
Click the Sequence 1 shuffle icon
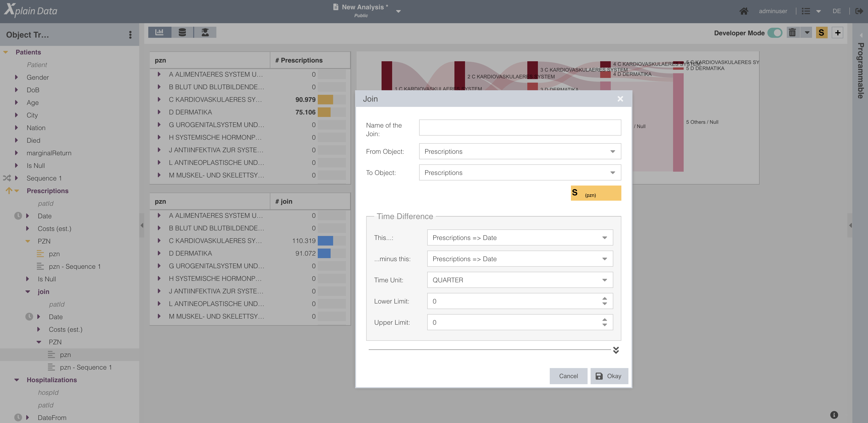7,178
